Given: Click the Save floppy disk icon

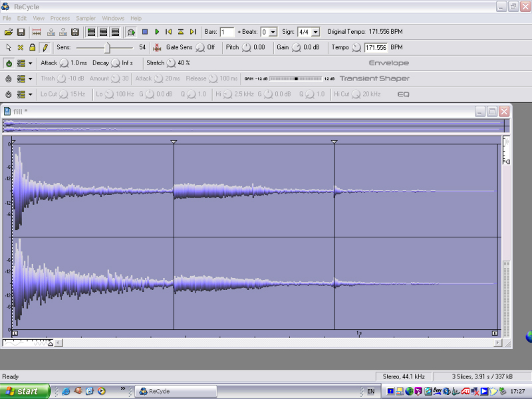Looking at the screenshot, I should pyautogui.click(x=21, y=32).
